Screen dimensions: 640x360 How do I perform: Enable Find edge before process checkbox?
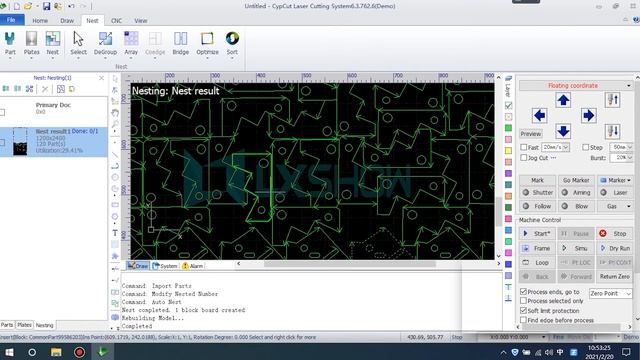(524, 320)
